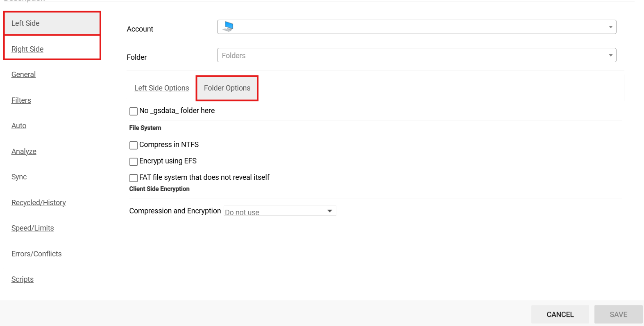The height and width of the screenshot is (326, 644).
Task: Enable No _gsdata_ folder here checkbox
Action: [x=134, y=111]
